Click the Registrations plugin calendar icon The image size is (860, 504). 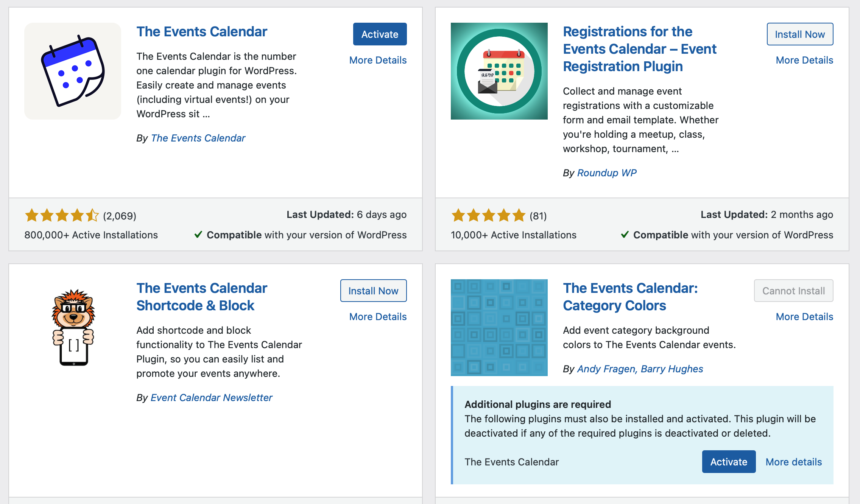(499, 71)
